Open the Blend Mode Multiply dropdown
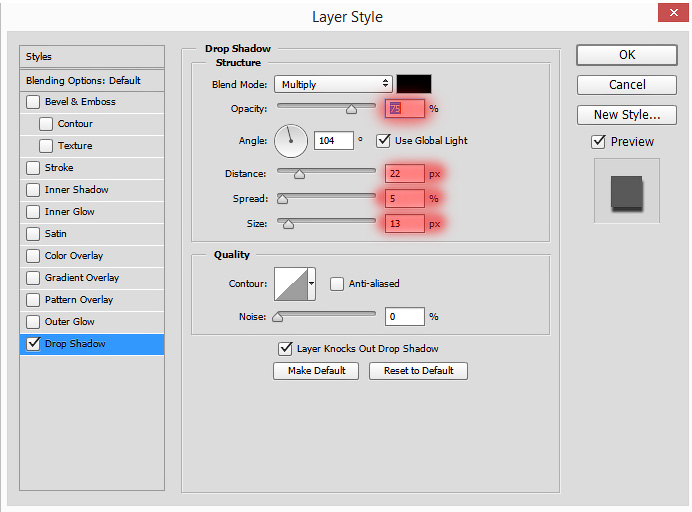 tap(333, 84)
